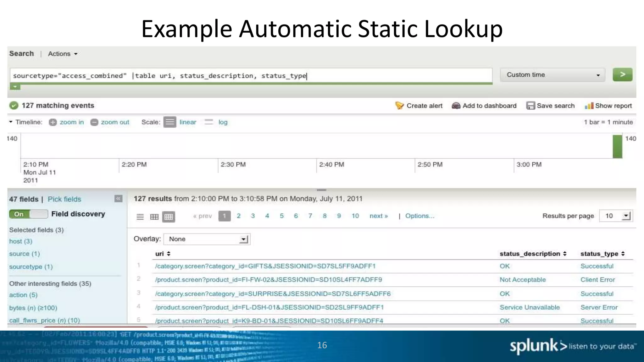
Task: Click the FI-FW-02 product uri cell
Action: click(x=269, y=280)
